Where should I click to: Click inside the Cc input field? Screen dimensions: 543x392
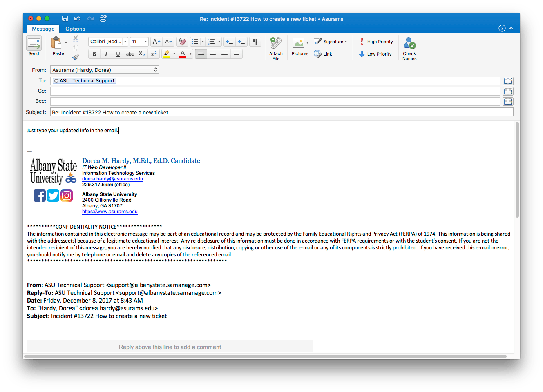point(275,91)
